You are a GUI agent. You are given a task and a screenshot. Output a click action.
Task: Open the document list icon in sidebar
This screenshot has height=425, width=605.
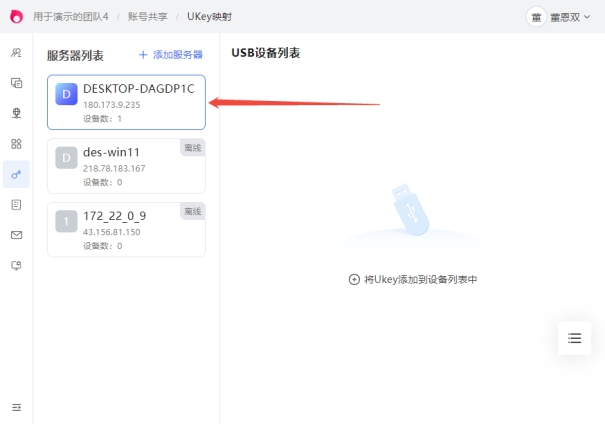[x=16, y=204]
